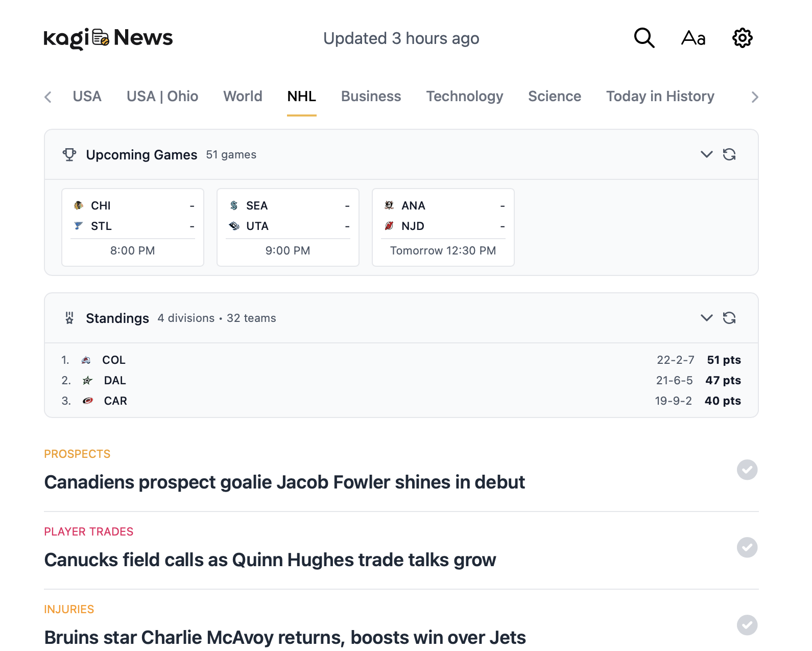Refresh the Standings panel
Image resolution: width=812 pixels, height=651 pixels.
coord(729,318)
